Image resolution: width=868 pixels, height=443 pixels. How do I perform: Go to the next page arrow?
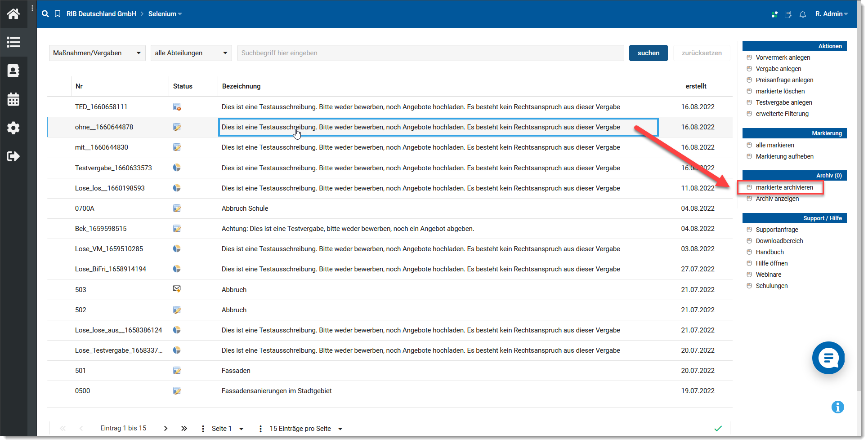[166, 429]
